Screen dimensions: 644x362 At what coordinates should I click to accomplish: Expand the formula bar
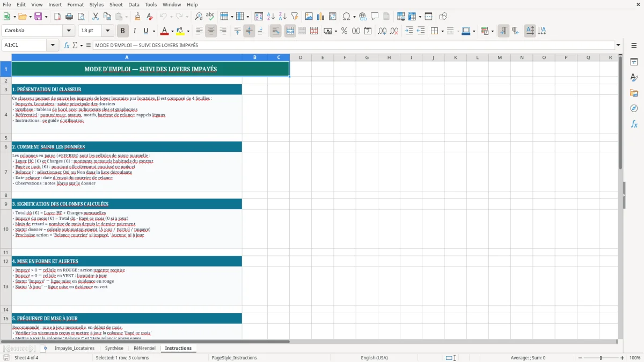(x=618, y=45)
